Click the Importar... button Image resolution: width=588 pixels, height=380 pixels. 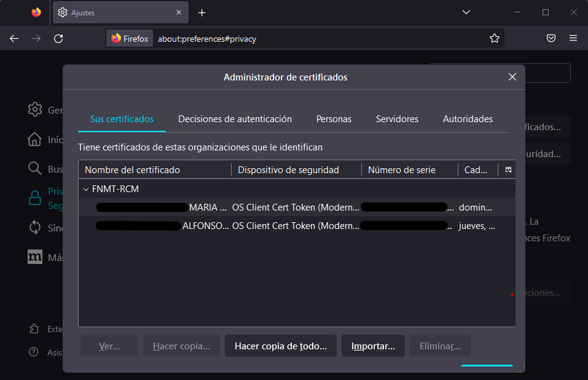(x=373, y=346)
